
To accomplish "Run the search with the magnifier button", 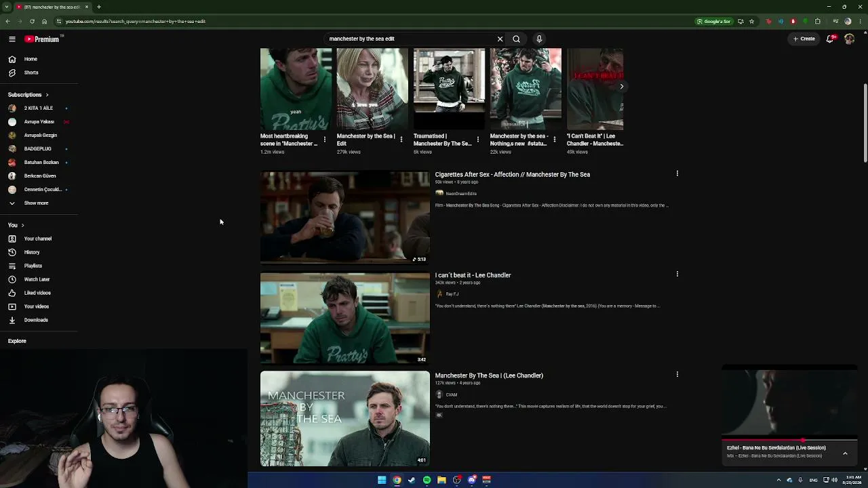I will (516, 39).
